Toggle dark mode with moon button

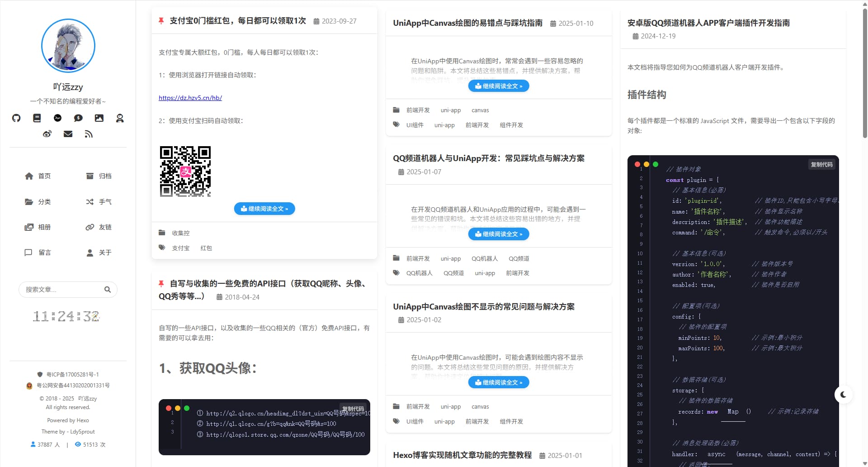[843, 395]
